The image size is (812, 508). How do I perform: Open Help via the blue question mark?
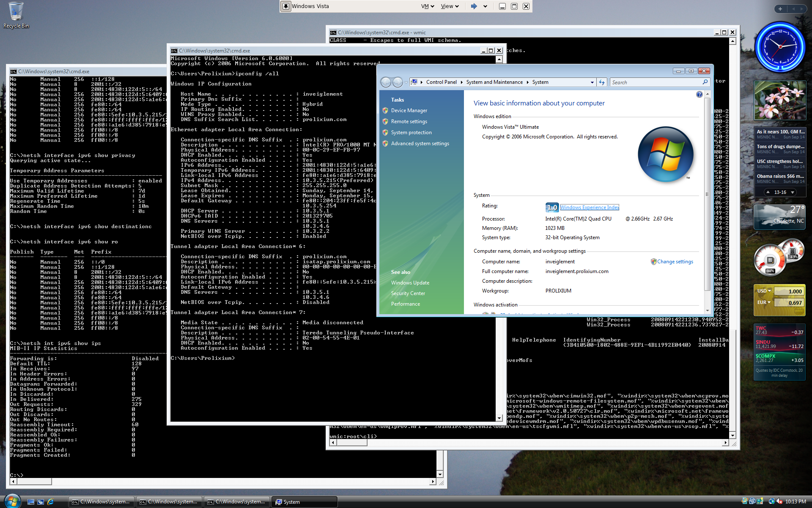(699, 94)
